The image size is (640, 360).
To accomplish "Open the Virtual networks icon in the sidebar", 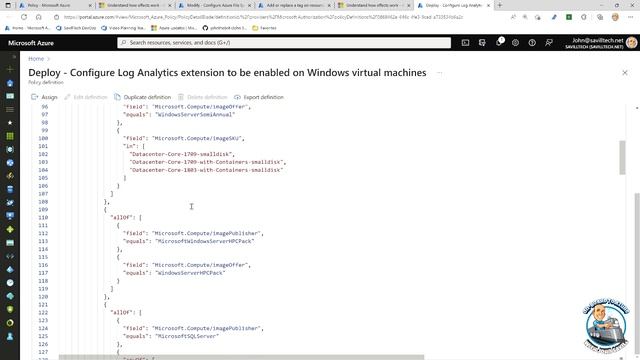I will pos(10,256).
